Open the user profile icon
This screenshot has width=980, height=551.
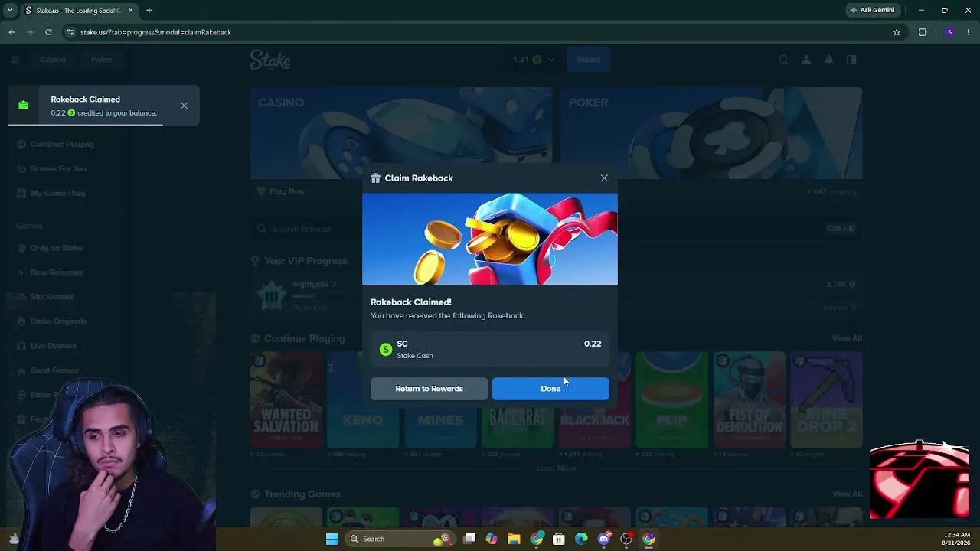coord(806,60)
